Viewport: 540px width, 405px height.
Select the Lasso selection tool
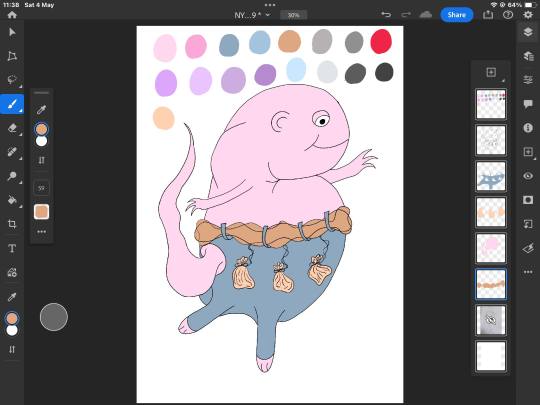(x=12, y=80)
